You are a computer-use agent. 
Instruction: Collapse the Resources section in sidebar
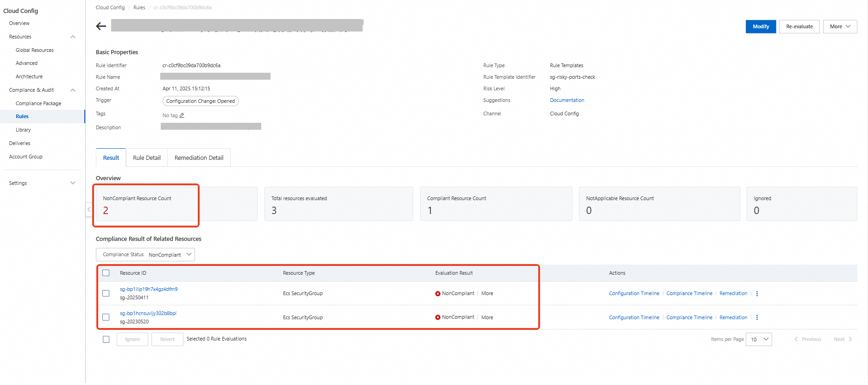click(x=73, y=37)
